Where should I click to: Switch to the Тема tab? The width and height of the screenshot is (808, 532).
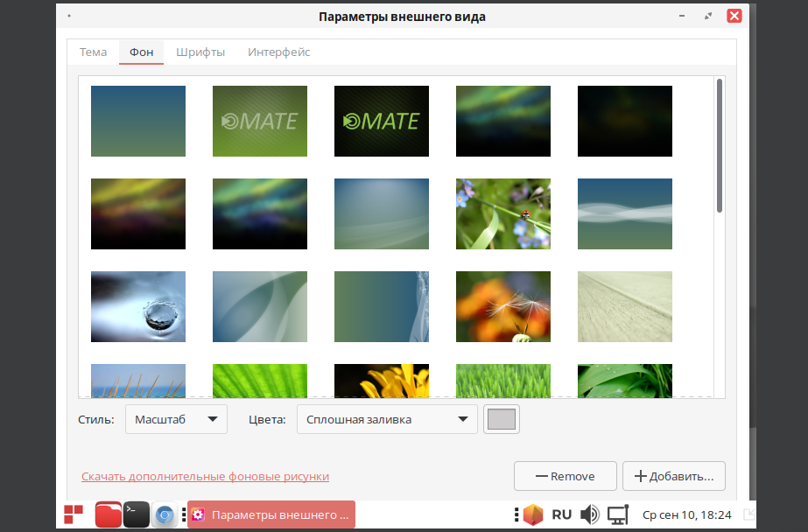point(94,52)
